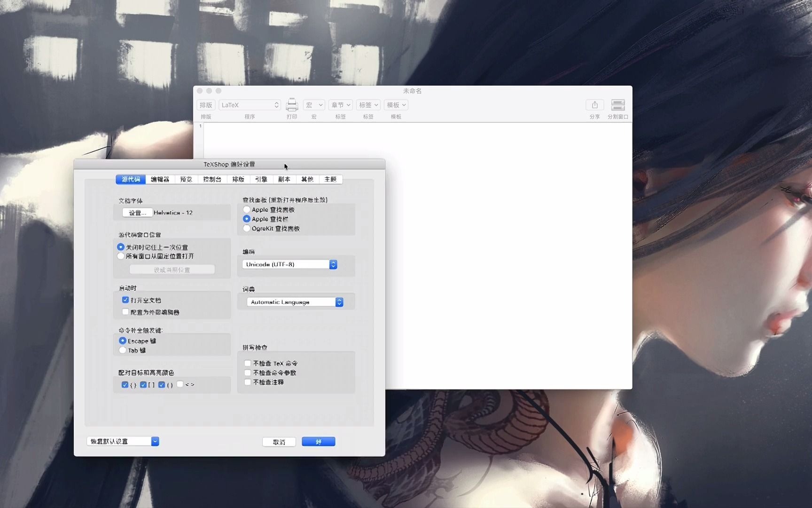Open the 章节 sections dropdown
The image size is (812, 508).
pyautogui.click(x=341, y=105)
